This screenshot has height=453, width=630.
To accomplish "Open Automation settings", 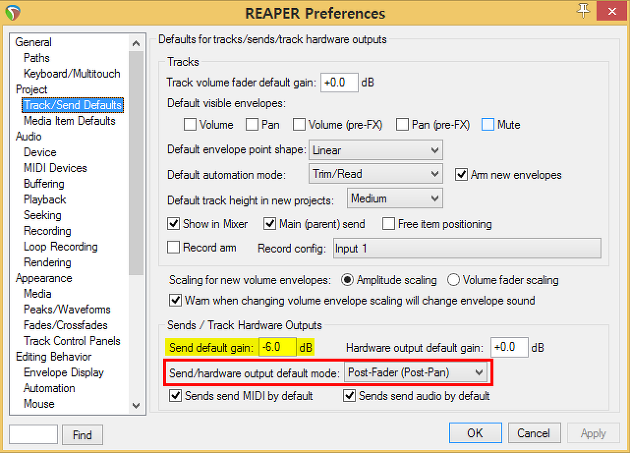I will click(49, 388).
